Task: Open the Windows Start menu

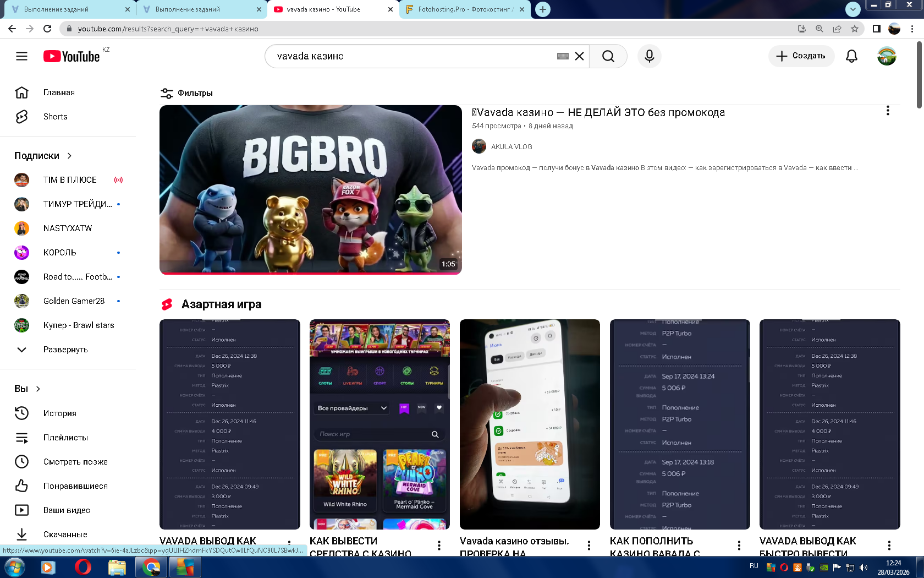Action: pos(14,567)
